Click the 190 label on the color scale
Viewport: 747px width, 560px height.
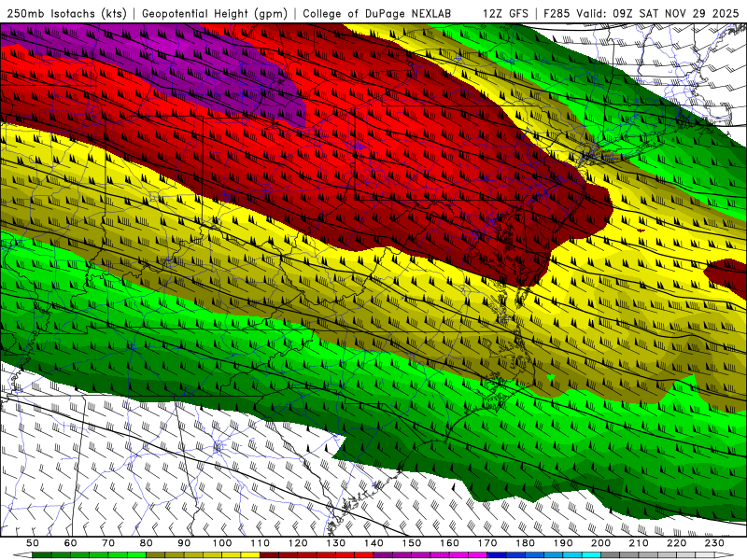point(563,543)
